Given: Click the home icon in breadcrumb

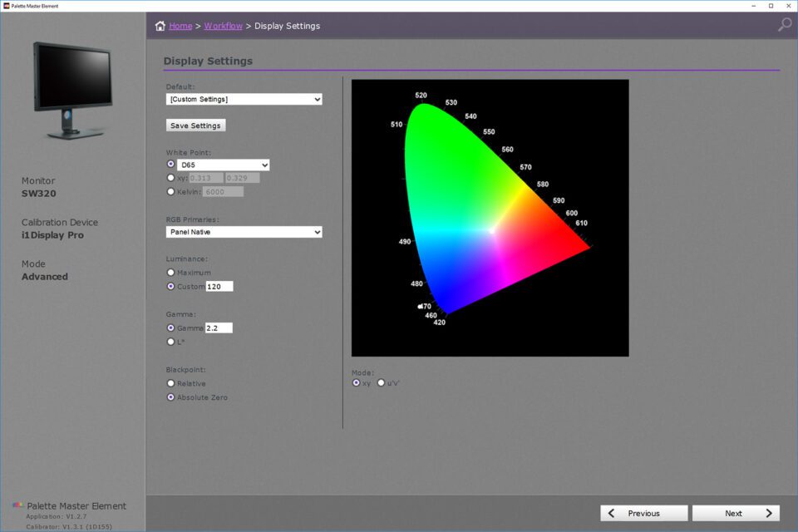Looking at the screenshot, I should (x=160, y=26).
